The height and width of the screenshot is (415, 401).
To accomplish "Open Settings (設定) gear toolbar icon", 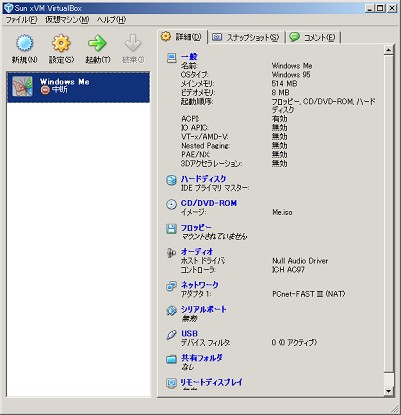I will (61, 43).
